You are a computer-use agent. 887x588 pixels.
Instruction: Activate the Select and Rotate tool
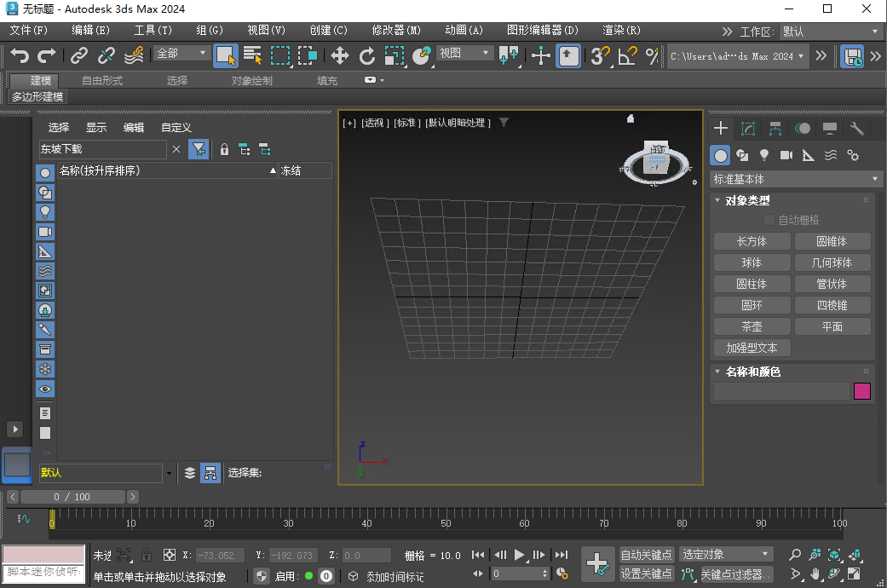(x=368, y=56)
